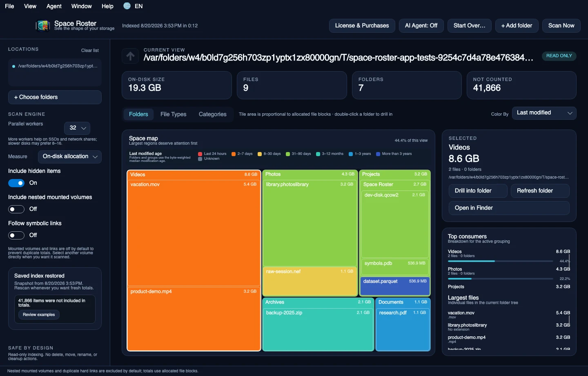Click Review examples button
This screenshot has width=588, height=376.
(x=39, y=315)
